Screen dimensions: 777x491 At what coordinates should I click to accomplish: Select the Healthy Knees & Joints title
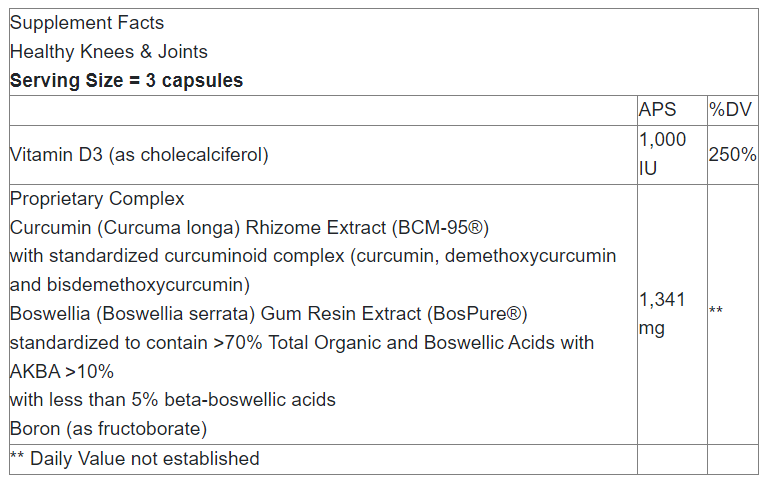109,52
